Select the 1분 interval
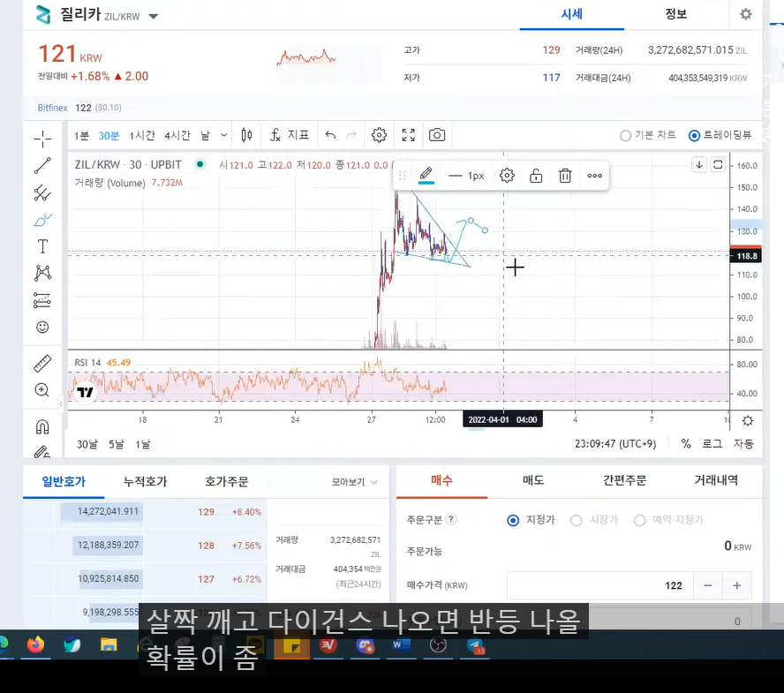The image size is (784, 693). pyautogui.click(x=81, y=135)
